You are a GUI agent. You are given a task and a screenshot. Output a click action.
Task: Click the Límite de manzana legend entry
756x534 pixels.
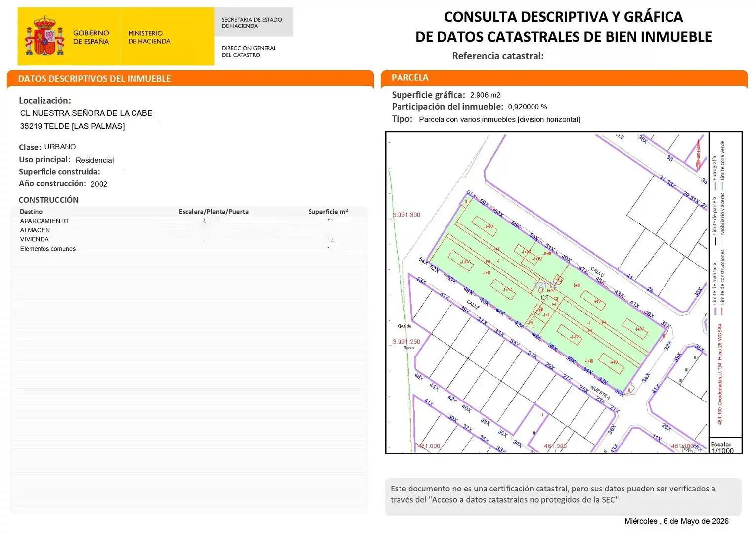click(x=714, y=288)
